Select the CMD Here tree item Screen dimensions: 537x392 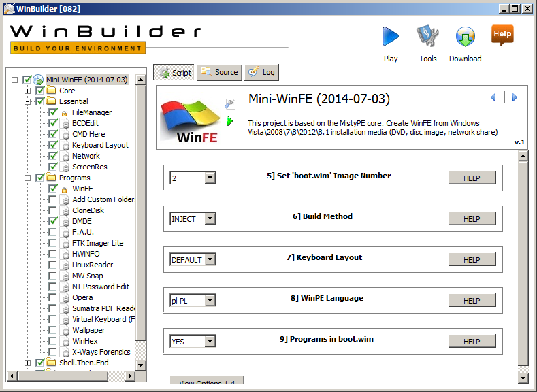pyautogui.click(x=88, y=134)
